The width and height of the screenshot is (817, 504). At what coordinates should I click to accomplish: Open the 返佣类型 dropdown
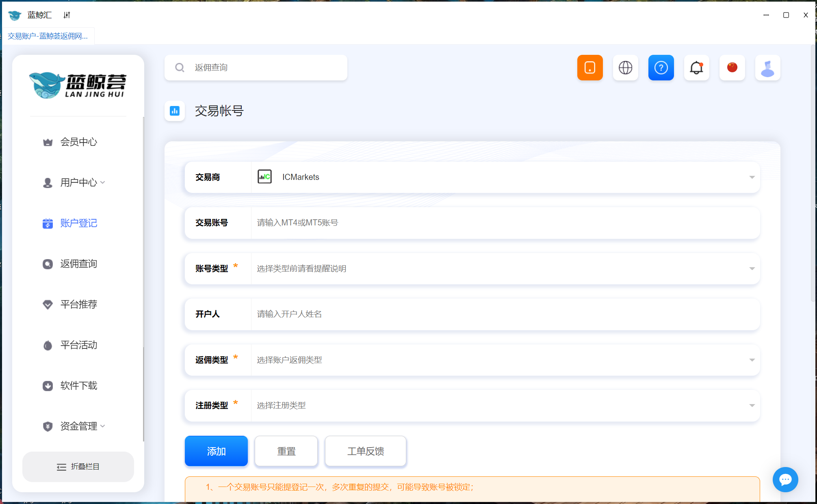point(504,360)
